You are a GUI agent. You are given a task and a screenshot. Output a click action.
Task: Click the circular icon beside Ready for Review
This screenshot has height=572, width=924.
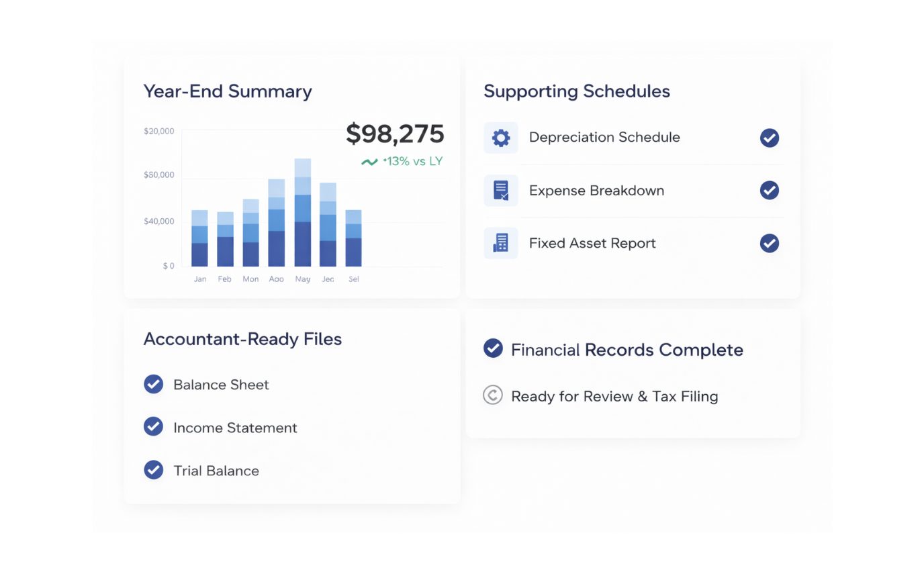493,395
